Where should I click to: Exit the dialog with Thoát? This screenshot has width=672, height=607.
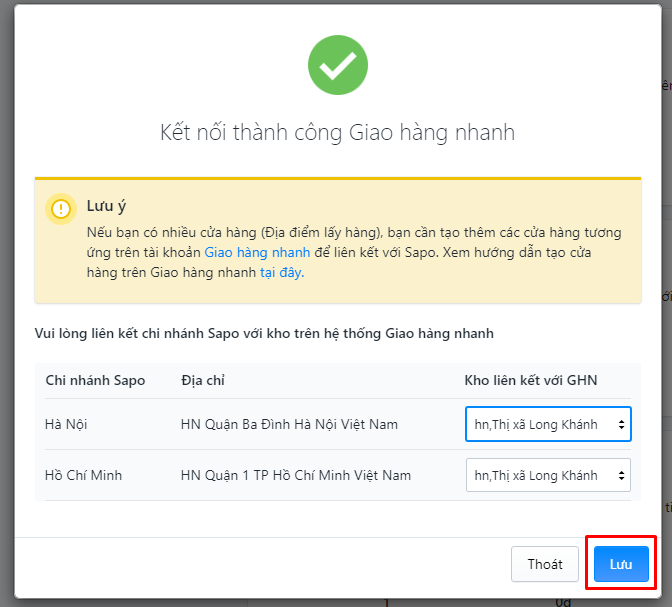[x=545, y=564]
